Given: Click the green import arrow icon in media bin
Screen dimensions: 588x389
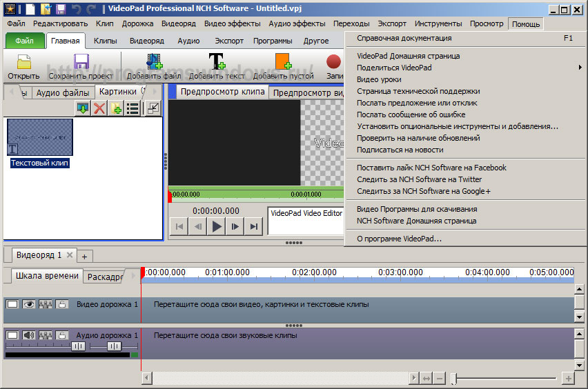Looking at the screenshot, I should pos(83,109).
